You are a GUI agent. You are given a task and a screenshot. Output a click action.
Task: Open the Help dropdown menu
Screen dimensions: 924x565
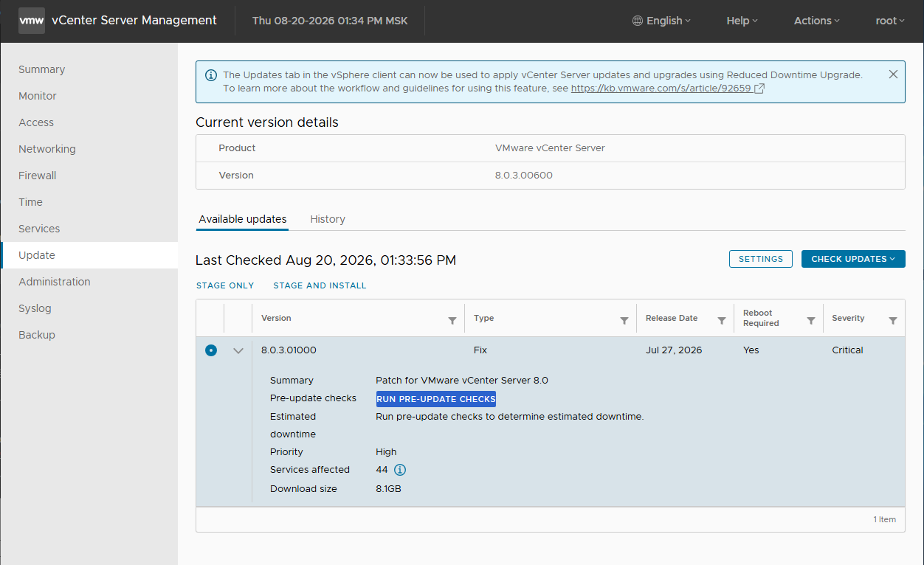742,21
